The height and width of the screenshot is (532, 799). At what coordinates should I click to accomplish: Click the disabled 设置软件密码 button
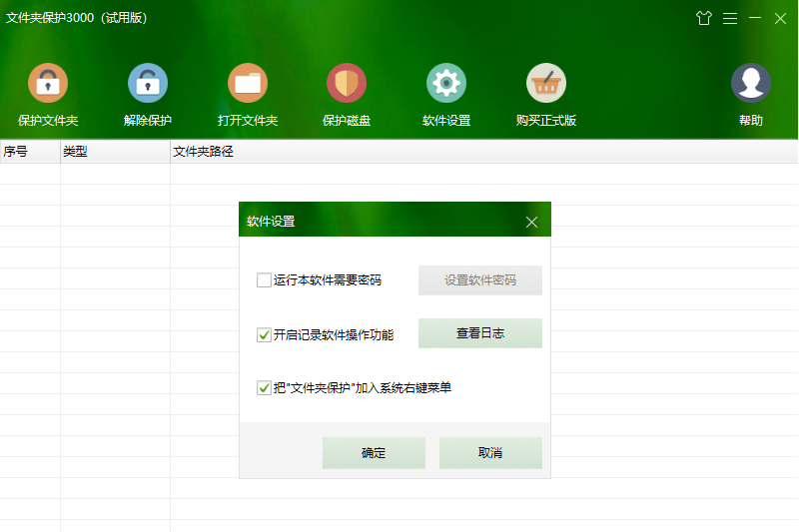point(479,280)
